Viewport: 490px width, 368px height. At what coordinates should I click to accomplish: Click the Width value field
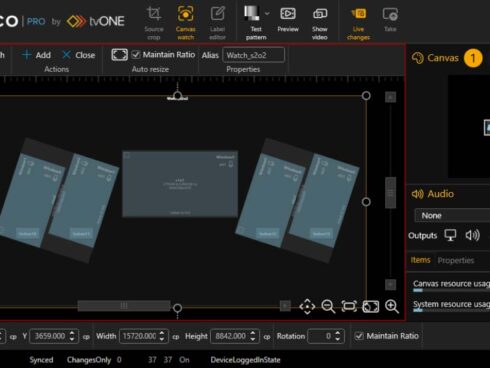click(139, 336)
